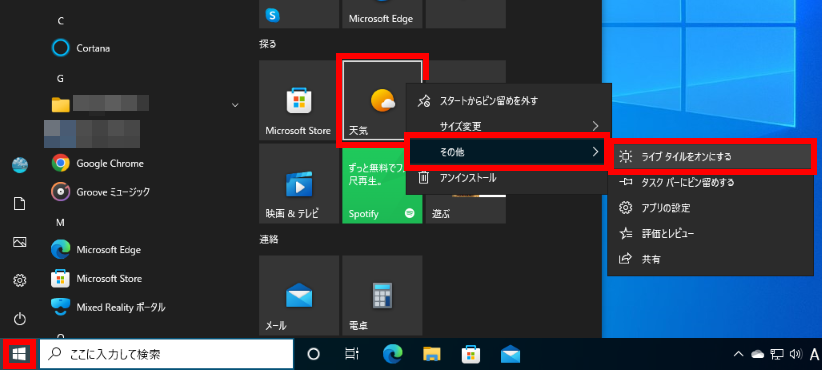Click the Cortana circle on the taskbar

[313, 355]
